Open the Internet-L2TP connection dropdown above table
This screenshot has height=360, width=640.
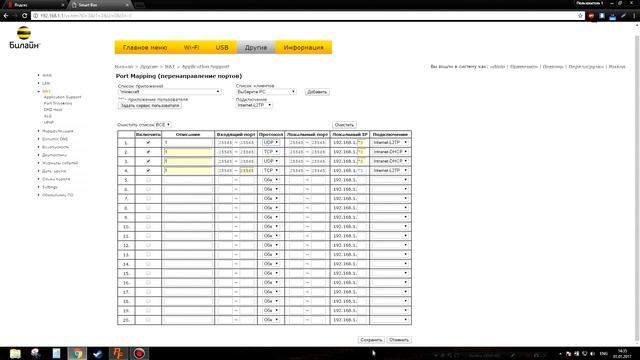pos(254,105)
